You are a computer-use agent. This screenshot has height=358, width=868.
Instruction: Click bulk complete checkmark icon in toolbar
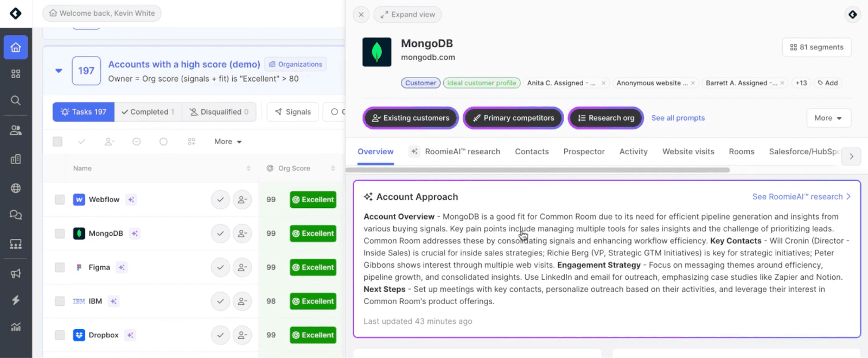click(81, 142)
